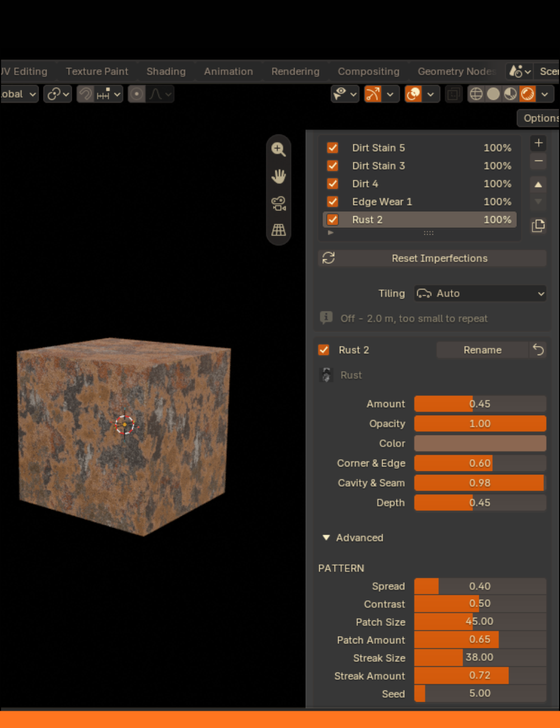
Task: Open the Texture Paint workspace tab
Action: coord(97,71)
